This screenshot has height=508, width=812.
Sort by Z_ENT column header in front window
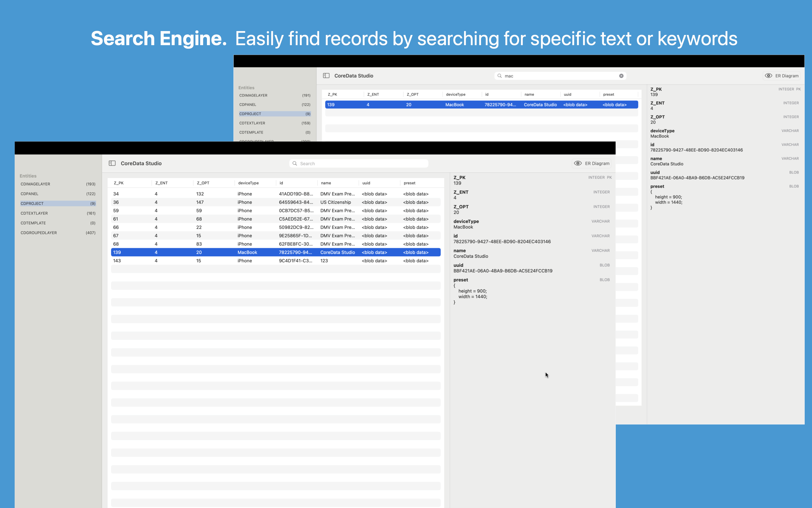tap(173, 183)
